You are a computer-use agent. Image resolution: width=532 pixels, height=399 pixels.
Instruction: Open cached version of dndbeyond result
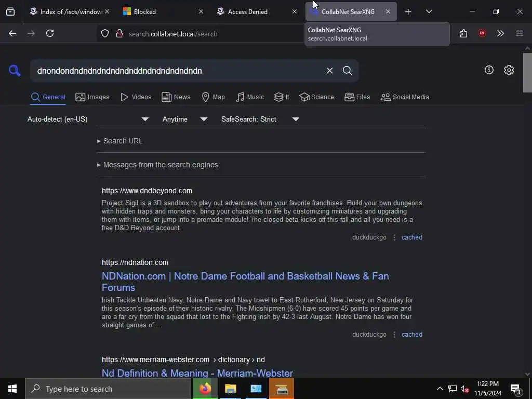[x=412, y=237]
